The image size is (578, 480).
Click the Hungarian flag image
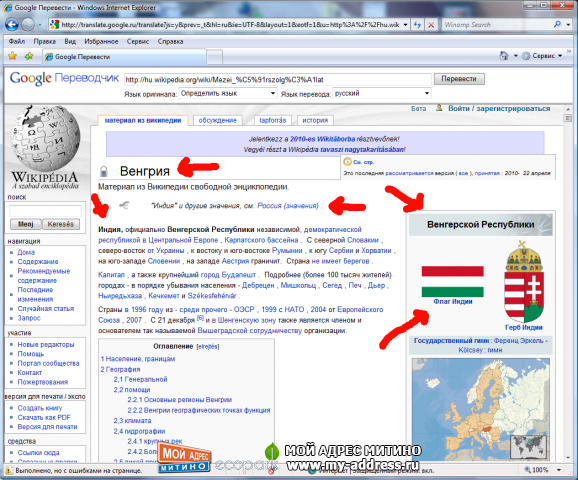click(452, 281)
